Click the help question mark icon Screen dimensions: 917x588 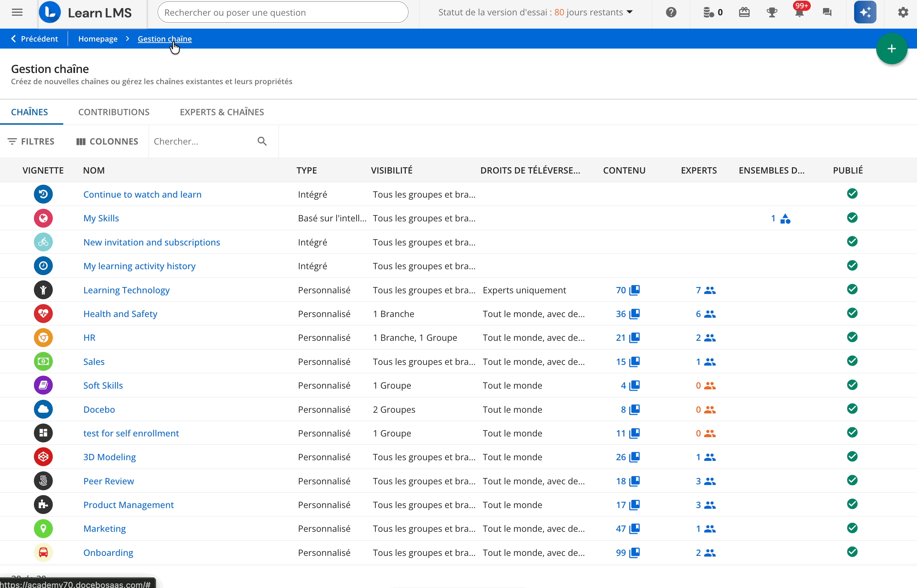pyautogui.click(x=671, y=12)
